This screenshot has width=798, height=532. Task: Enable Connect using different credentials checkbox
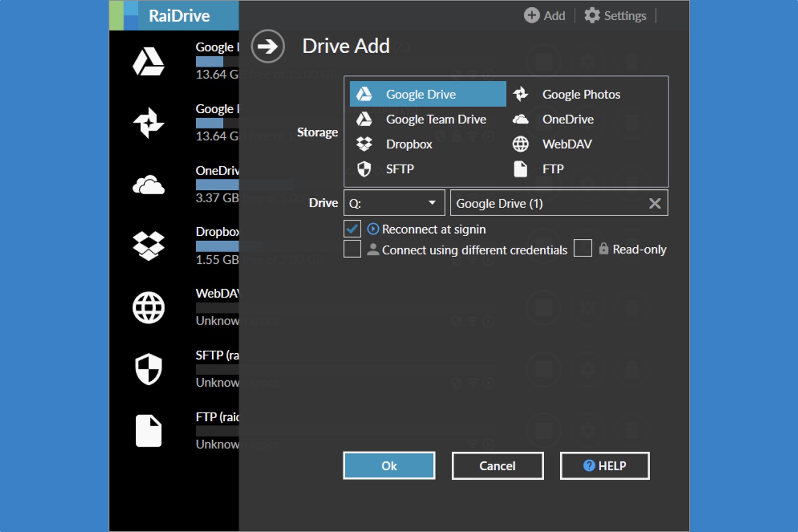pyautogui.click(x=352, y=248)
